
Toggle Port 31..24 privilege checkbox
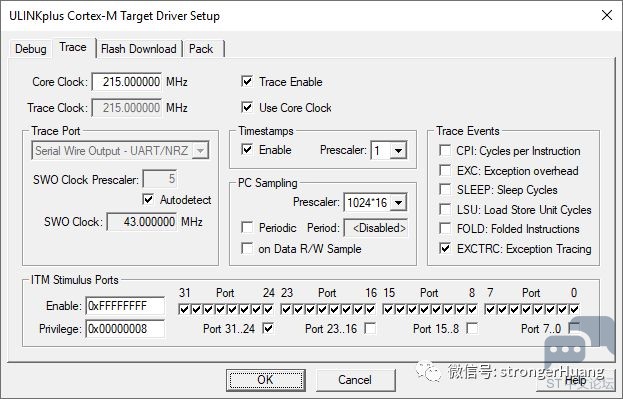[x=268, y=328]
